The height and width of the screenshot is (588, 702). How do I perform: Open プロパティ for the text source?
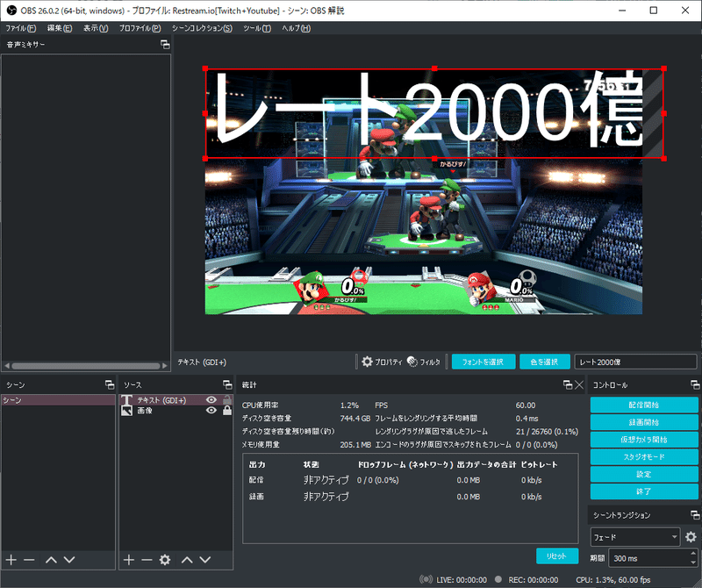pyautogui.click(x=382, y=362)
